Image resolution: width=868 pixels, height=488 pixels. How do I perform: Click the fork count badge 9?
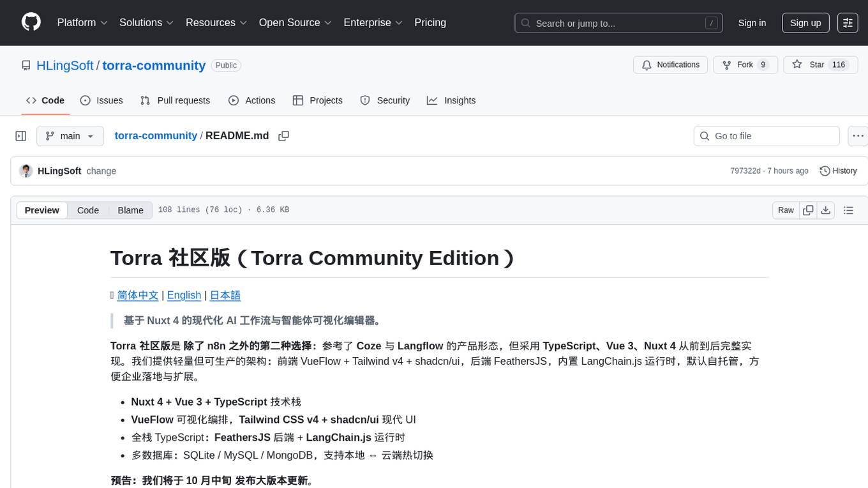coord(763,65)
